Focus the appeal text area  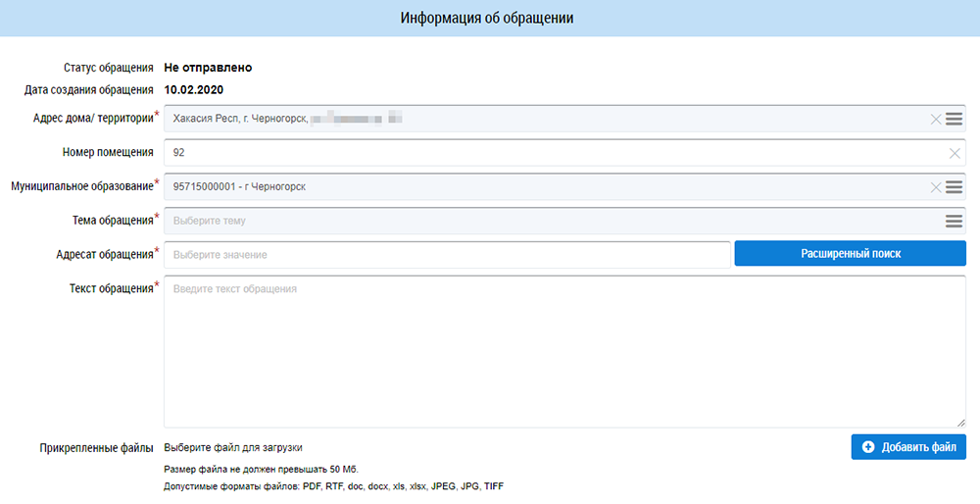tap(565, 351)
